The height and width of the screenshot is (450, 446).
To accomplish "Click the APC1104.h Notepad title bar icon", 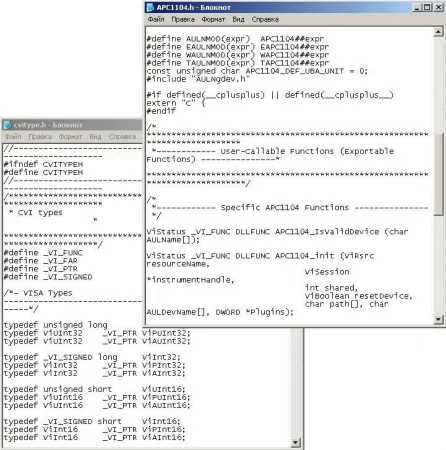I will (x=150, y=7).
